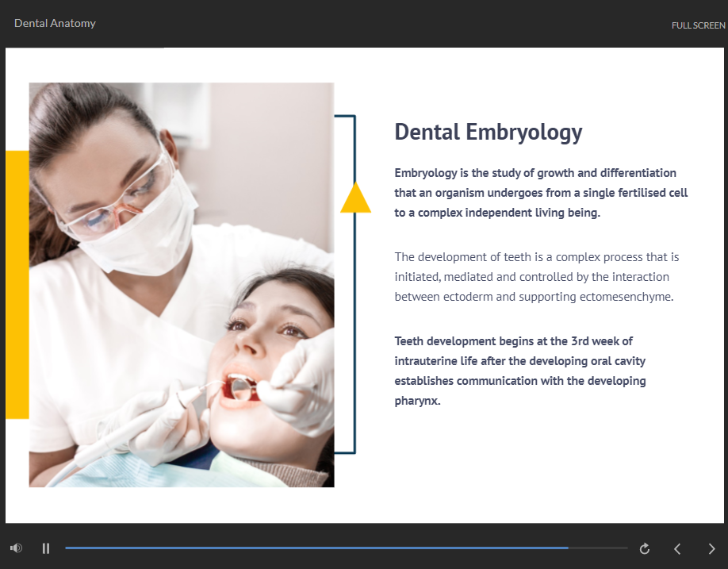The height and width of the screenshot is (569, 728).
Task: Click the dentist photo on the slide
Action: click(x=182, y=285)
